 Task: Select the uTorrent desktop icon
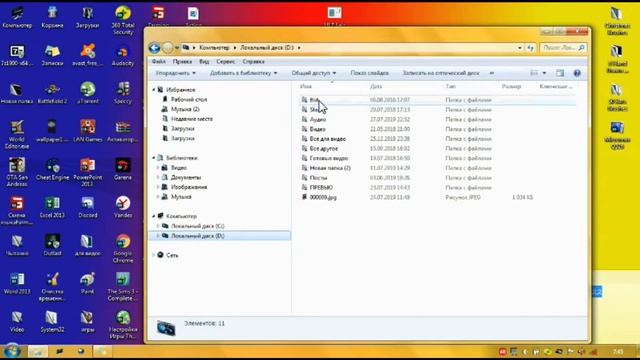[x=87, y=93]
